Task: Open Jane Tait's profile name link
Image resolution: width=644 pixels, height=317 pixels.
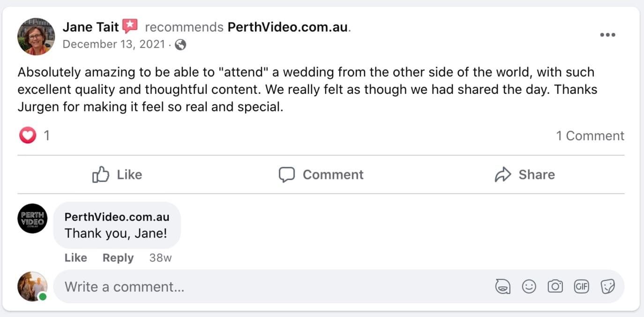Action: (x=90, y=27)
